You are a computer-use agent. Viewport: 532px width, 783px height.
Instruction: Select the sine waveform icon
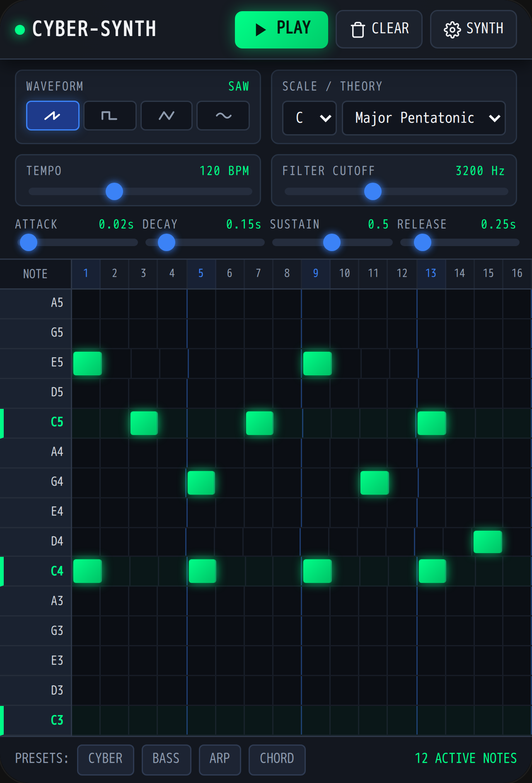pyautogui.click(x=223, y=116)
